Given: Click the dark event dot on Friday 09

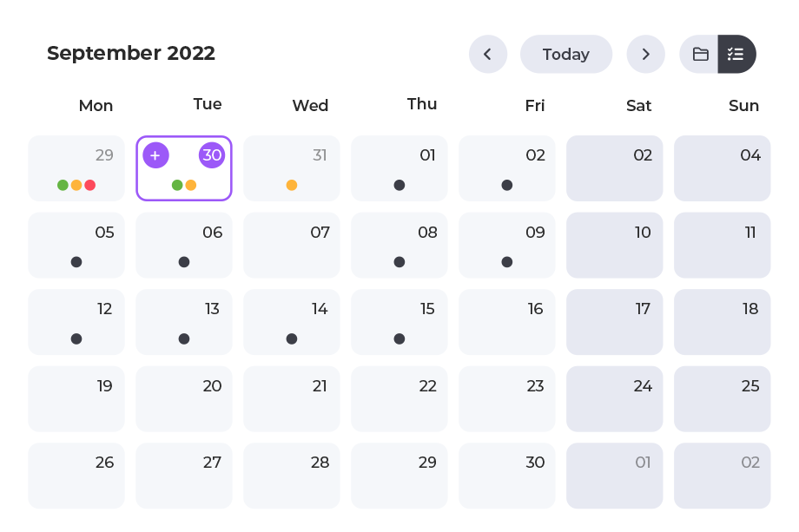Looking at the screenshot, I should point(507,262).
